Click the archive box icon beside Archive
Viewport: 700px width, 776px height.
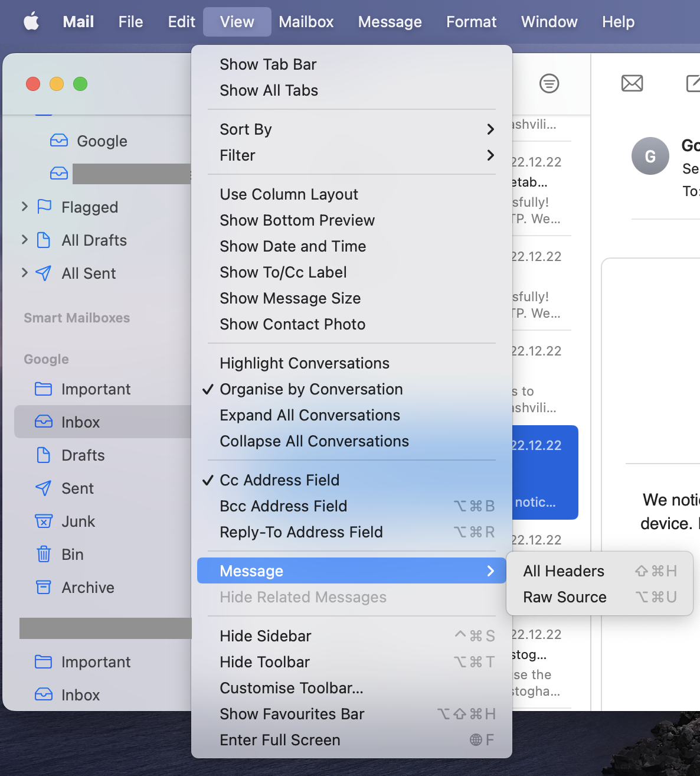click(x=43, y=587)
